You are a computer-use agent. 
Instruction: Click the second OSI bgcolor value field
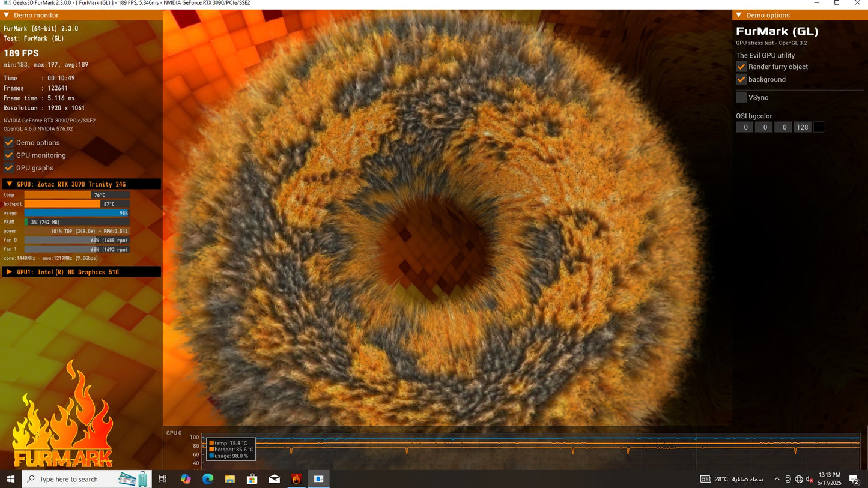764,127
